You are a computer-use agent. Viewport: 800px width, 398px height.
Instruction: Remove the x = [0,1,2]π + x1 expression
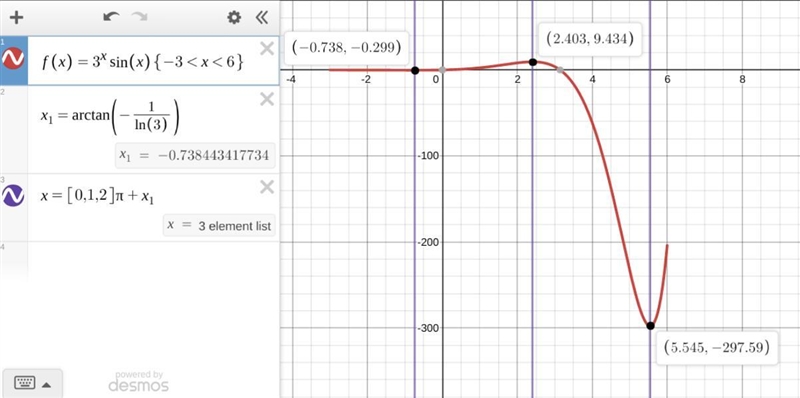tap(267, 187)
